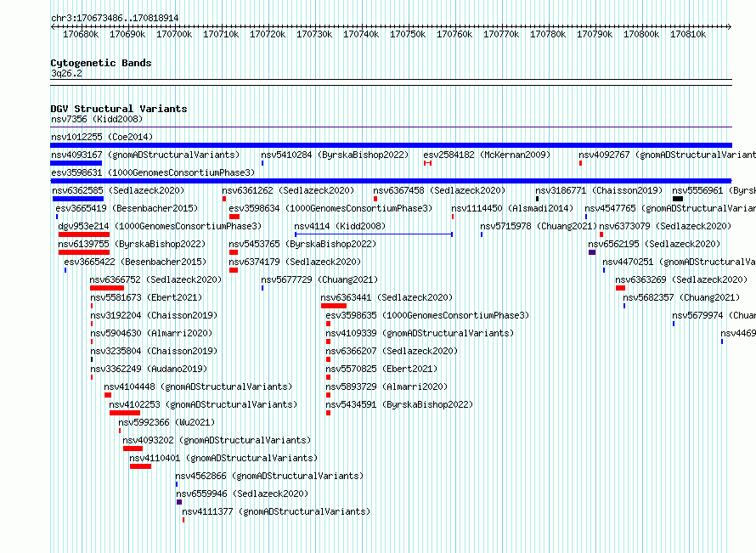The width and height of the screenshot is (756, 553).
Task: Open esv3665419 (Besenbacher2015) variant
Action: (127, 208)
